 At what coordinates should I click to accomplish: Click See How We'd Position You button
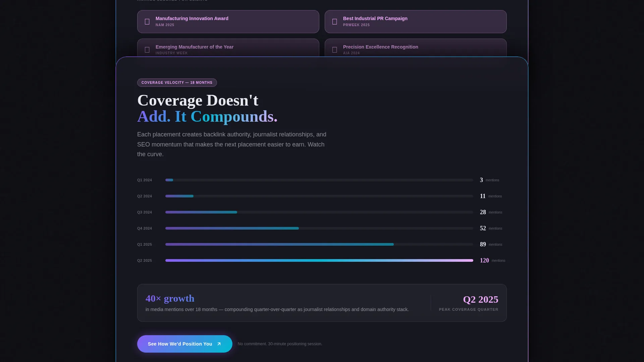[x=185, y=344]
